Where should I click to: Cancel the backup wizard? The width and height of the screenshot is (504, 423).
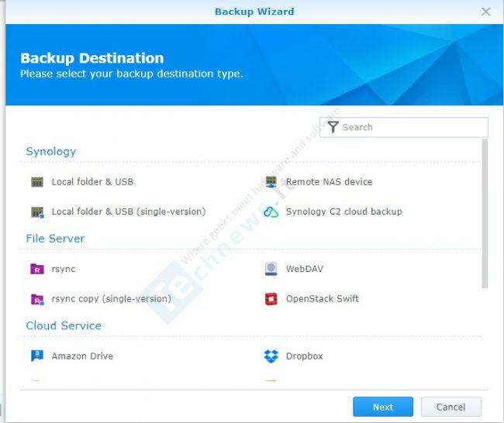(450, 407)
